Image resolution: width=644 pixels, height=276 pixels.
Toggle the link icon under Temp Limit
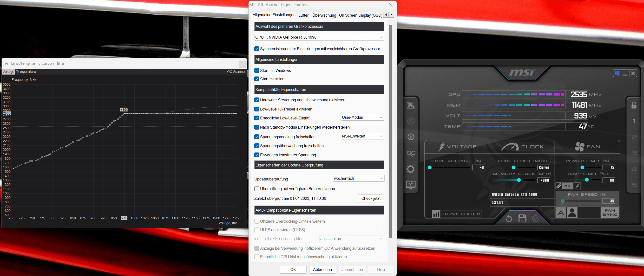point(559,186)
